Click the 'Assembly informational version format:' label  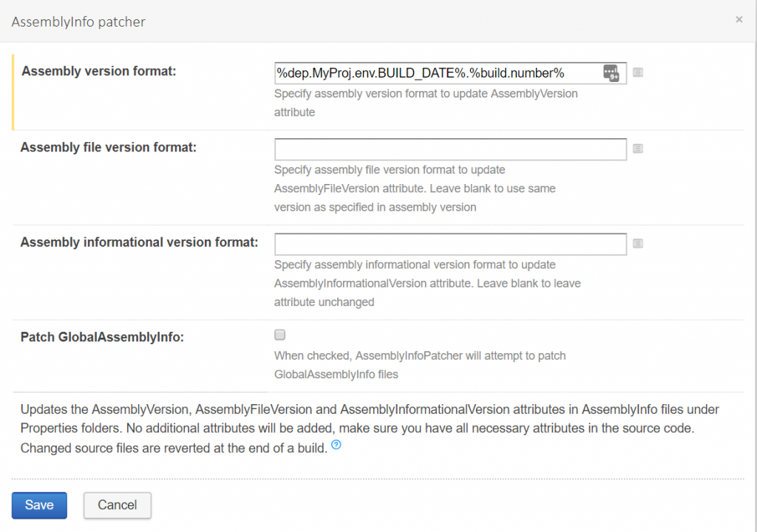[x=139, y=242]
